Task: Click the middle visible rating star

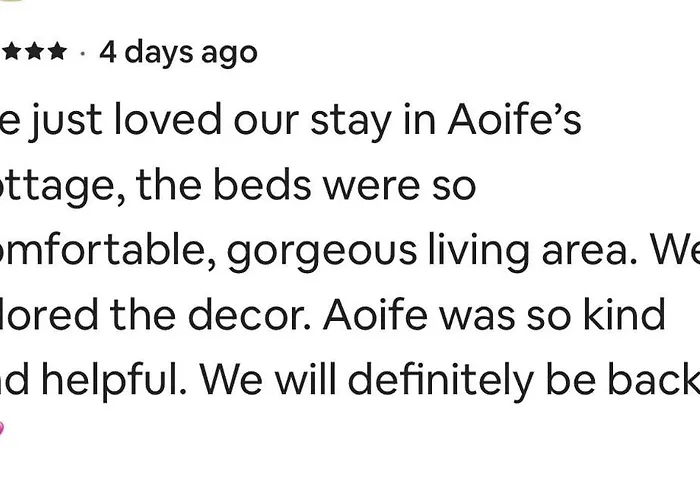Action: [x=32, y=51]
